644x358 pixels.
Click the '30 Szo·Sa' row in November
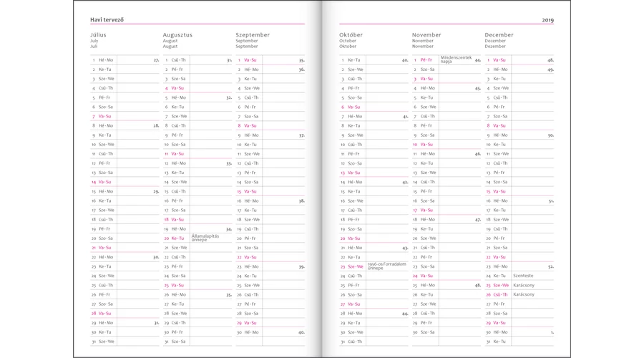pyautogui.click(x=446, y=332)
